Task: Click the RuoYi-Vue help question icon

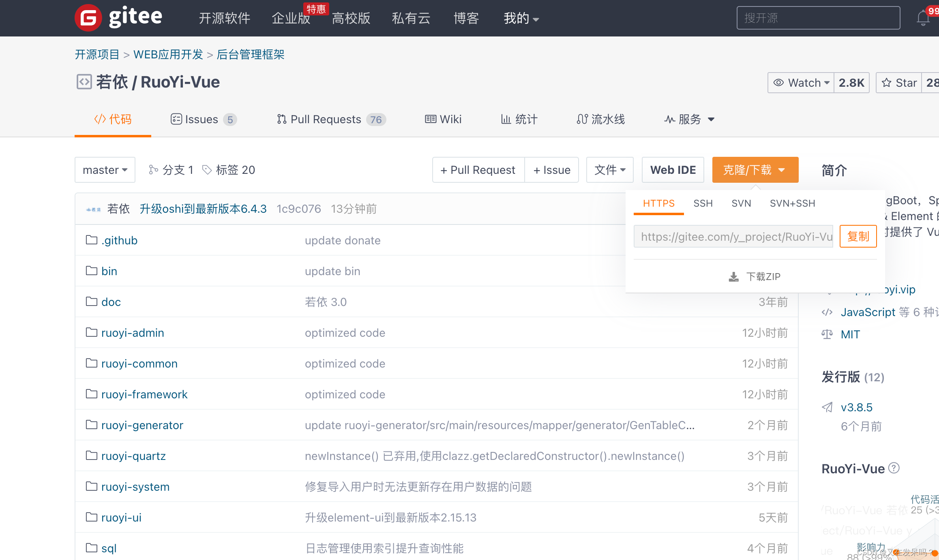Action: [x=894, y=468]
